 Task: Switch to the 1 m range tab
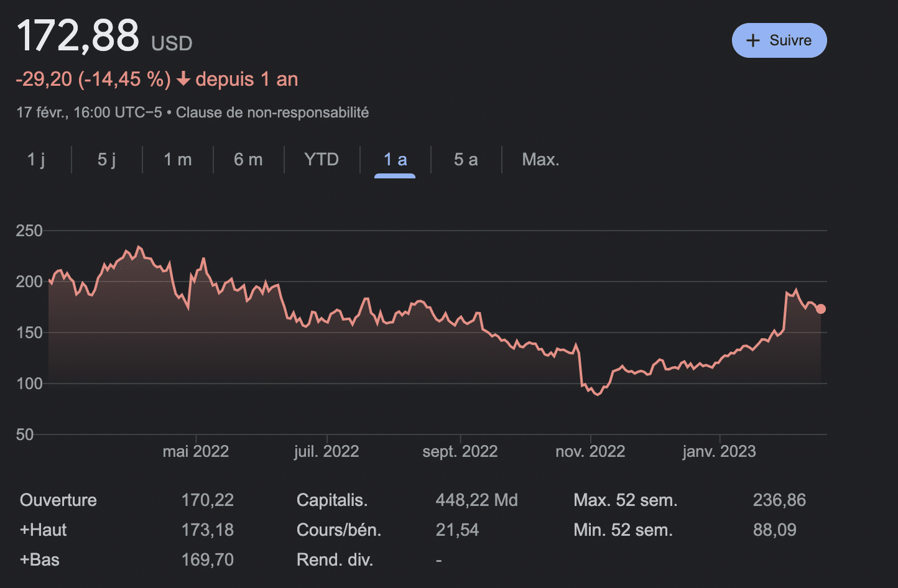[178, 160]
